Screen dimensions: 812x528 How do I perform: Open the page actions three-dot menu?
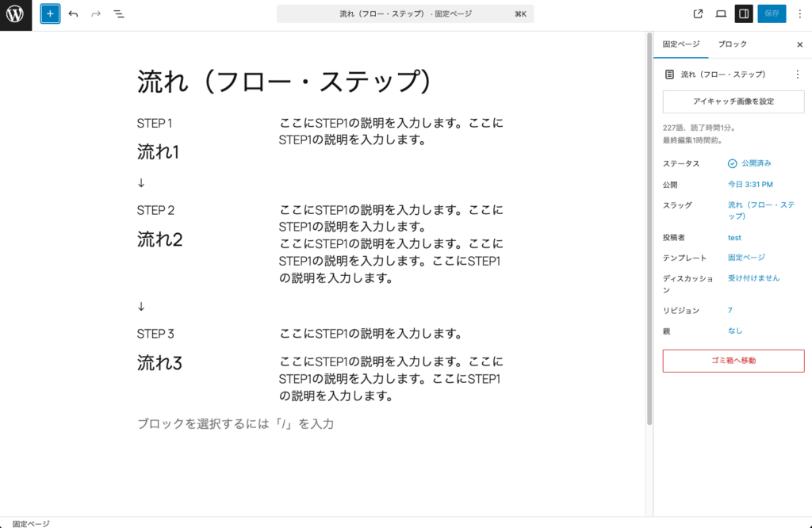point(797,75)
